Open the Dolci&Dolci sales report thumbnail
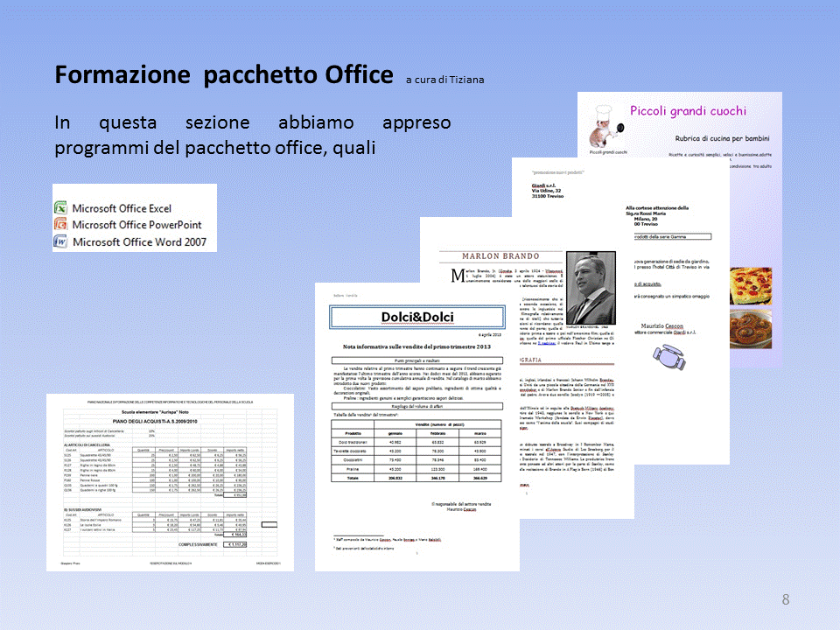Viewport: 840px width, 630px height. tap(416, 426)
